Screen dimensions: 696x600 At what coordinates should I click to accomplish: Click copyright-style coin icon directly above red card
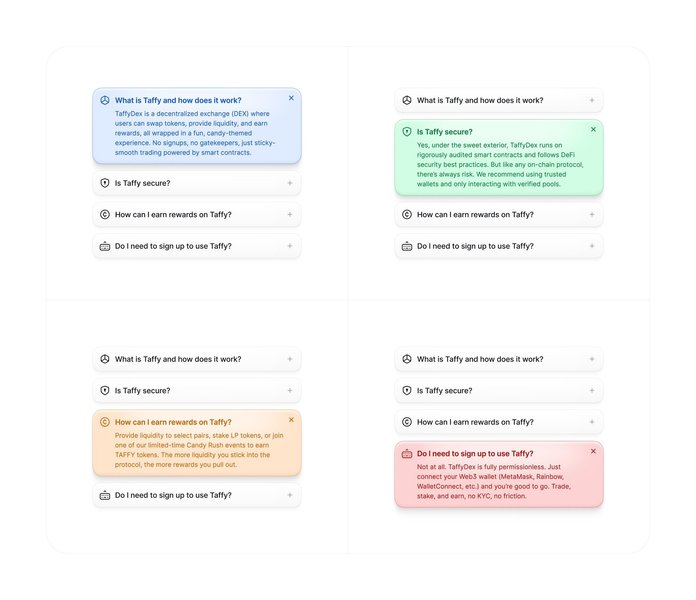(x=407, y=422)
